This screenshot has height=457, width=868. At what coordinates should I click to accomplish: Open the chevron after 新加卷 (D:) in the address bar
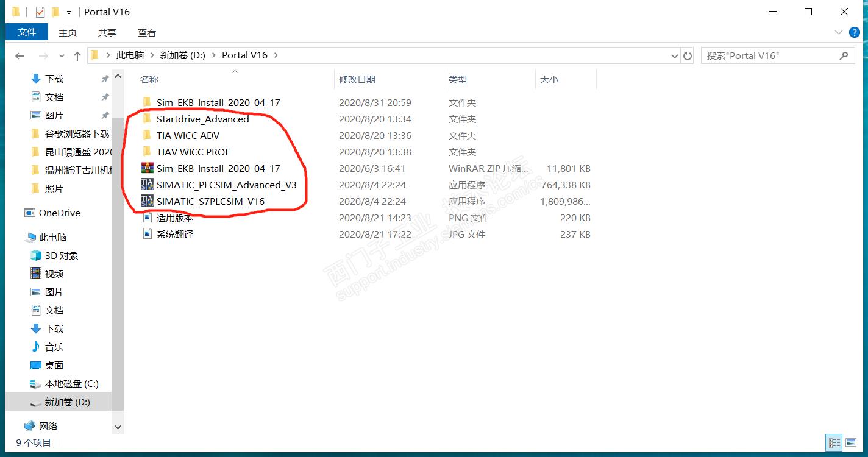coord(214,55)
